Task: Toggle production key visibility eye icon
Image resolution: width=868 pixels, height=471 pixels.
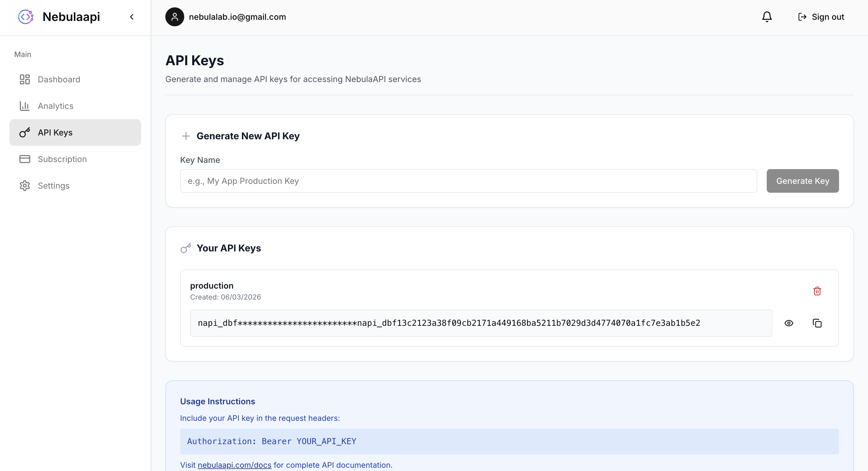Action: coord(789,323)
